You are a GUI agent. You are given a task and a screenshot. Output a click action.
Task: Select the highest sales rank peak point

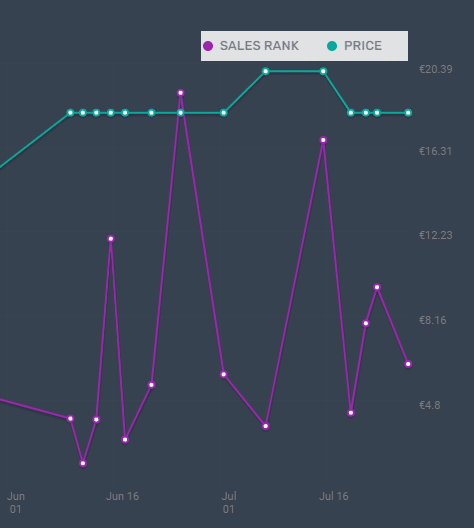coord(180,93)
